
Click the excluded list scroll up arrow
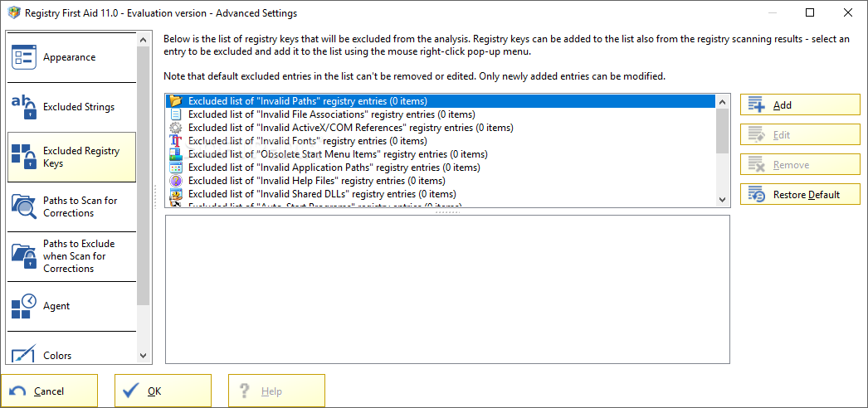(x=722, y=102)
